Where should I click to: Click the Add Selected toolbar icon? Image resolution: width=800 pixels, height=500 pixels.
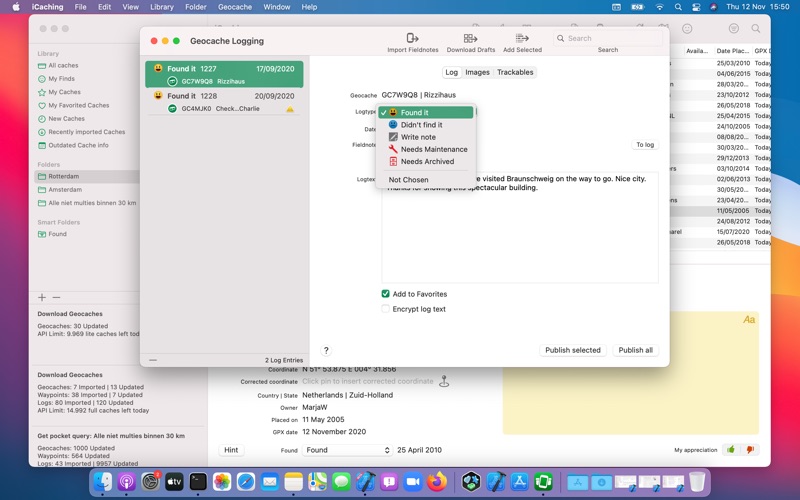point(522,39)
